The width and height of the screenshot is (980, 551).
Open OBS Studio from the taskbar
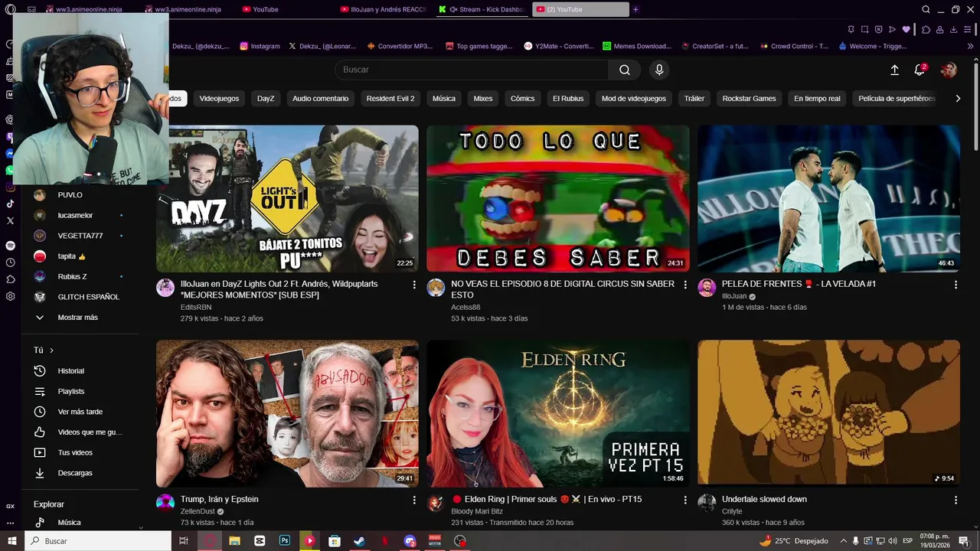(459, 540)
